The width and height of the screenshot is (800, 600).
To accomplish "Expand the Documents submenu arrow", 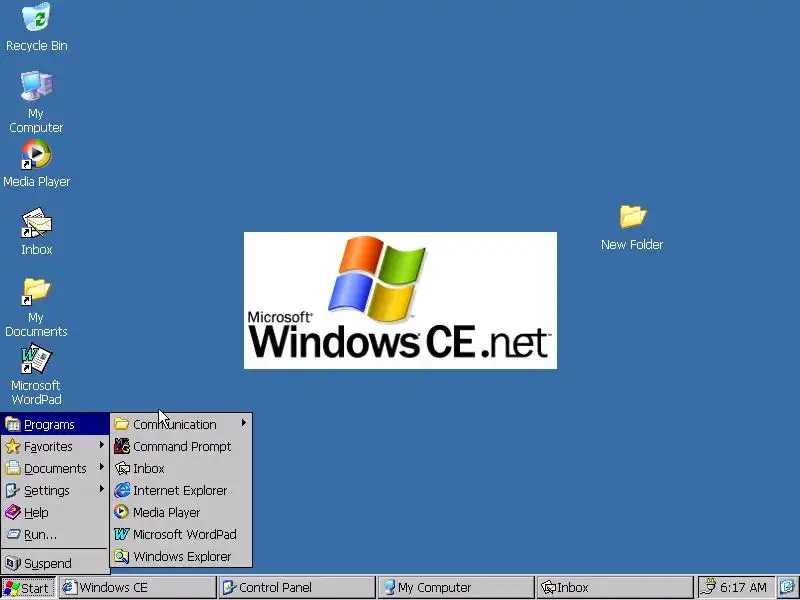I will coord(102,467).
